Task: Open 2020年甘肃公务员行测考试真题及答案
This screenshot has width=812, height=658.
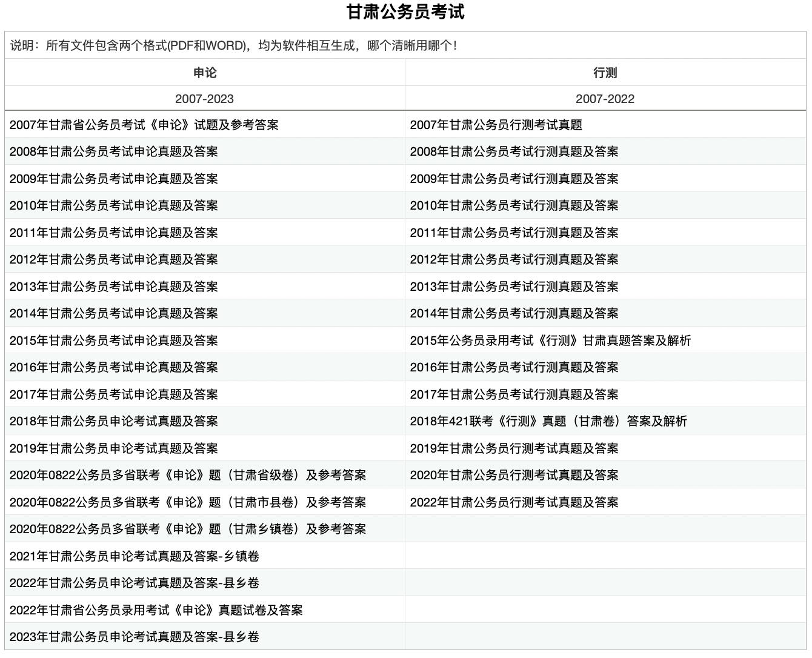Action: [x=514, y=475]
